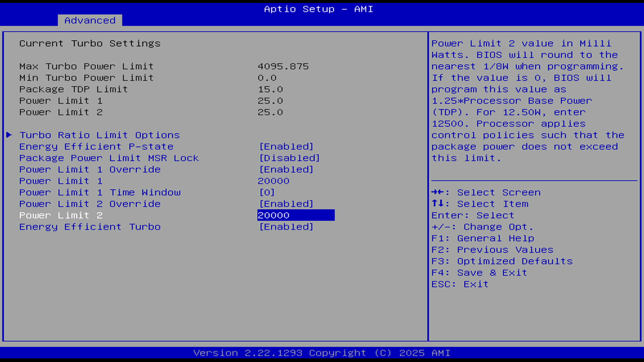Viewport: 644px width, 362px height.
Task: Click the Version 2.22.1293 copyright footer
Action: [x=322, y=353]
